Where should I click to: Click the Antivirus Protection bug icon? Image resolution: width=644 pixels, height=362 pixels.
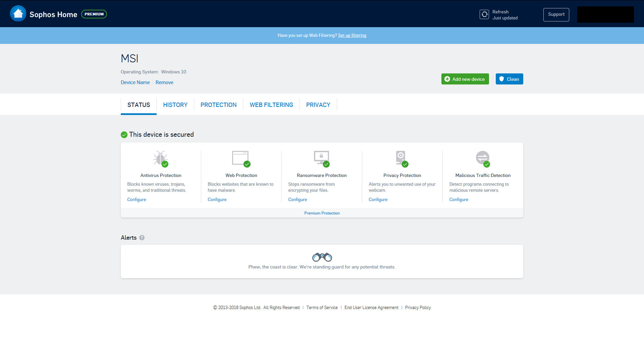pos(161,159)
